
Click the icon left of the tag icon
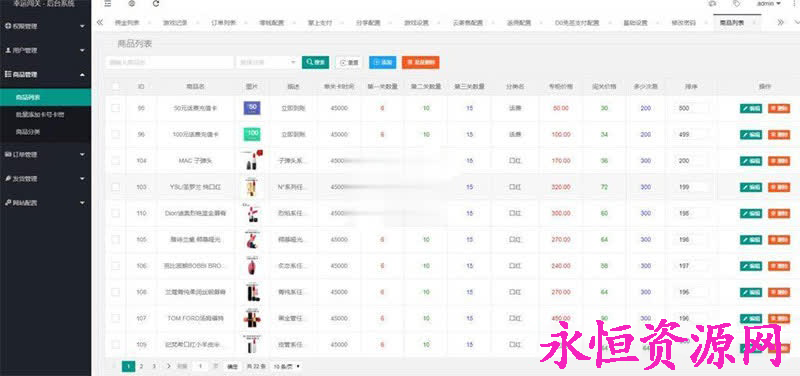coord(712,4)
